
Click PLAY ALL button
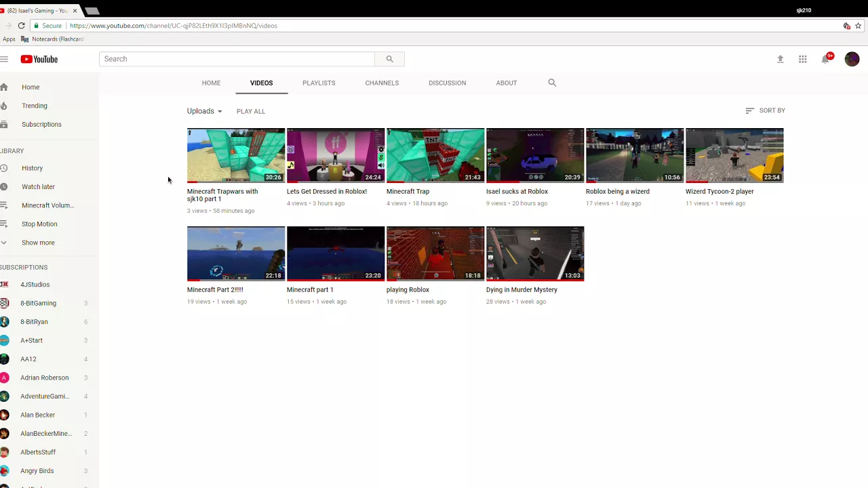[x=251, y=111]
